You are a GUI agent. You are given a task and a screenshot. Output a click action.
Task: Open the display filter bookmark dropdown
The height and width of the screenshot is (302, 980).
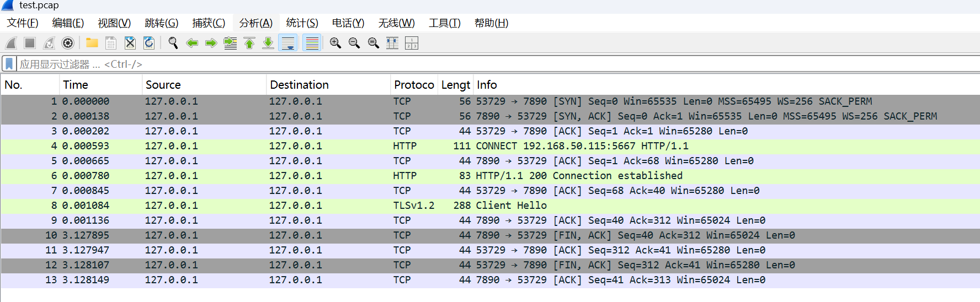point(9,64)
